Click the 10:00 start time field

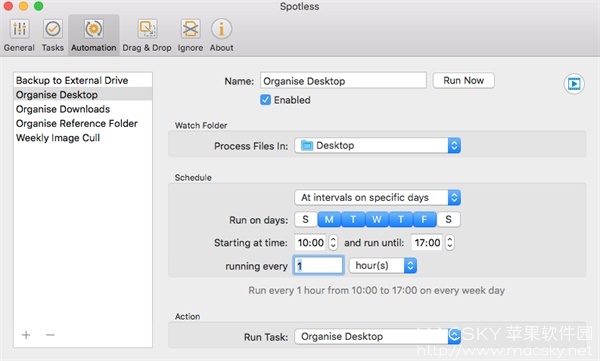coord(310,242)
